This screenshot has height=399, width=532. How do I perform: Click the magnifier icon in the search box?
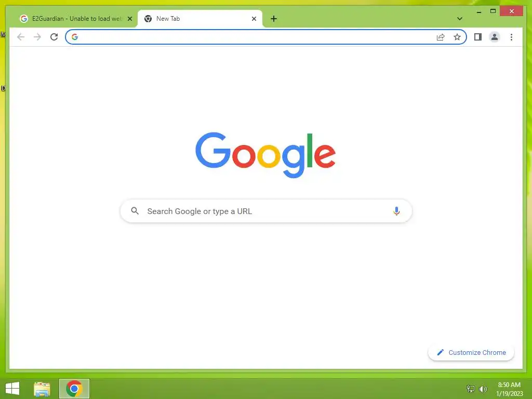tap(135, 211)
